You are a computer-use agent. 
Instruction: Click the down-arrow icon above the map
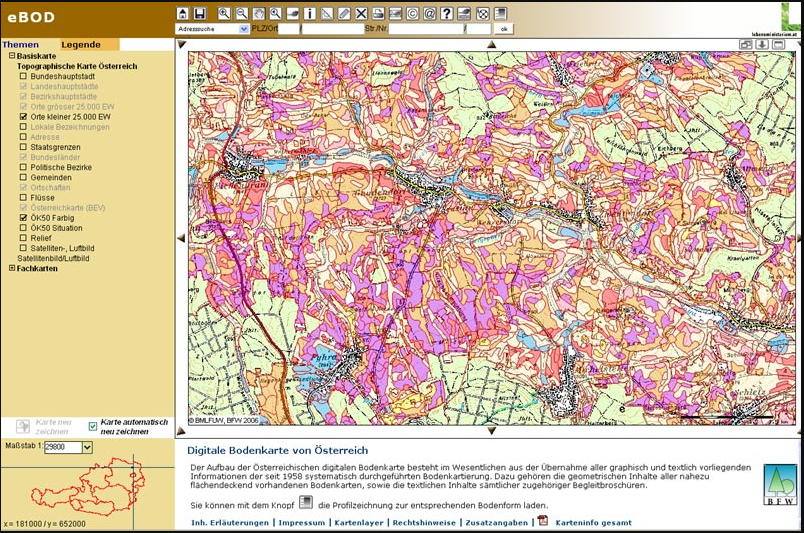tap(762, 45)
